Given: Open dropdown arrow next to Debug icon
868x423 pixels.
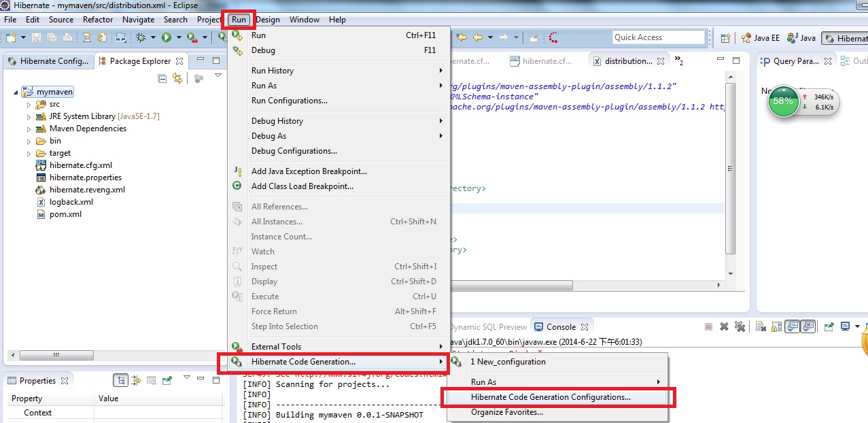Looking at the screenshot, I should click(153, 37).
